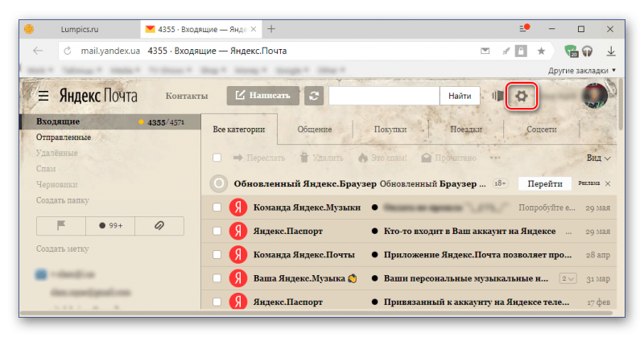Click the Создать папку link
The image size is (644, 337).
pos(63,200)
